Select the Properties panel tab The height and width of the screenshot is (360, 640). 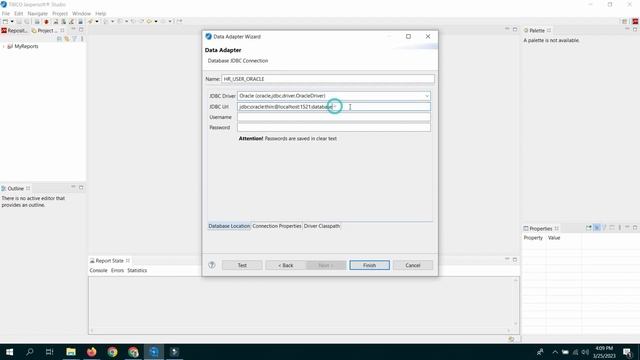click(x=540, y=229)
